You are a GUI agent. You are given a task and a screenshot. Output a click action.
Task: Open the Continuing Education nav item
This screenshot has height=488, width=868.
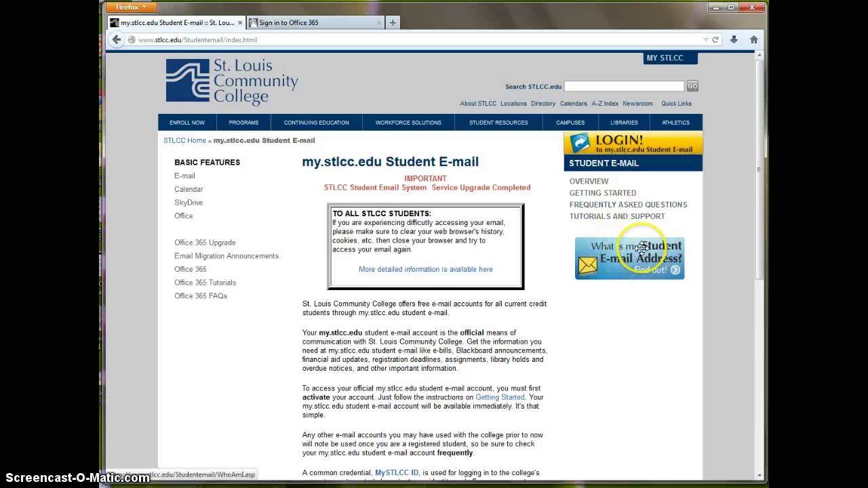click(316, 123)
